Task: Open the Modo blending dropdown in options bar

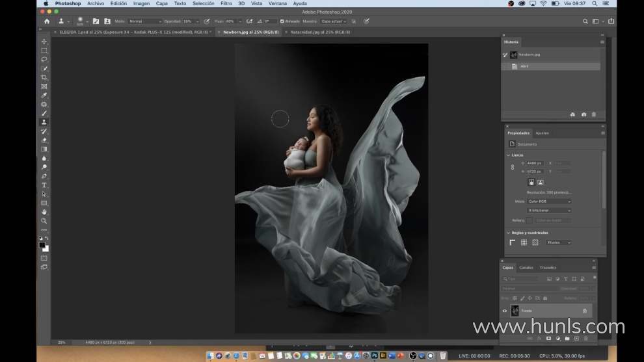Action: [145, 21]
